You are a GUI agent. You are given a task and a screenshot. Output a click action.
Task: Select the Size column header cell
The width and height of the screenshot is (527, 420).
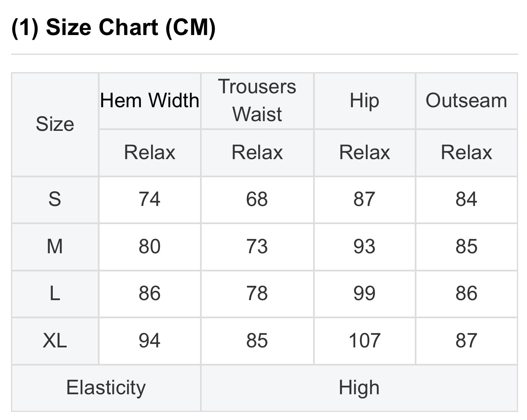click(x=55, y=124)
